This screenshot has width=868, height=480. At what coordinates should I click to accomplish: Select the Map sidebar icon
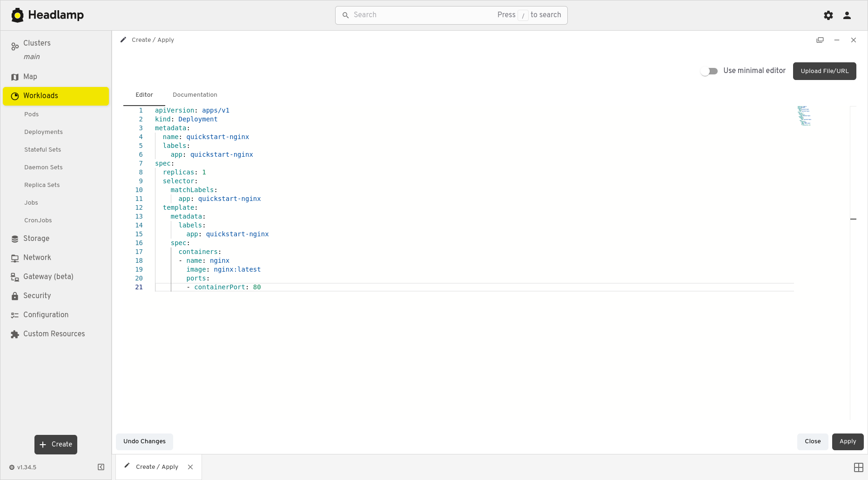click(14, 77)
